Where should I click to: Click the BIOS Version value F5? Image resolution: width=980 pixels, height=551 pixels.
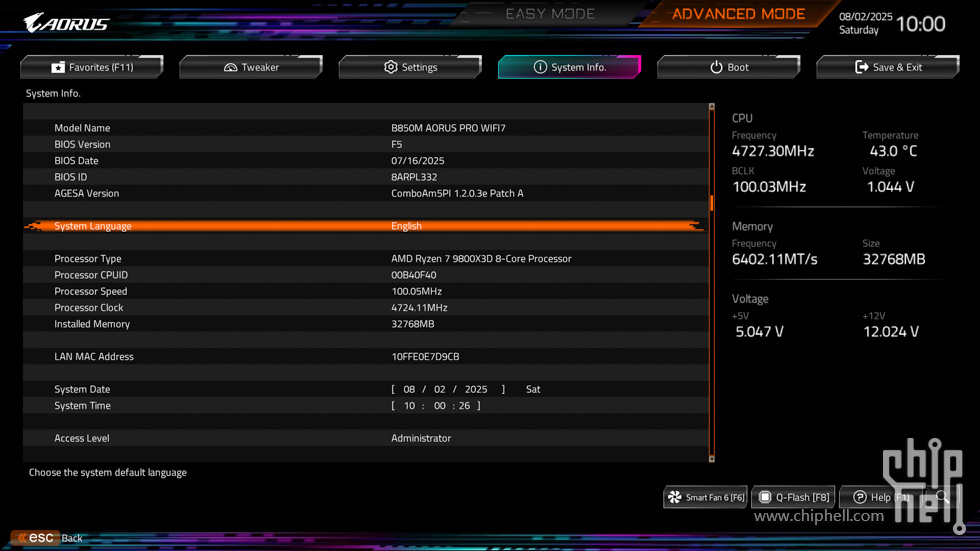point(396,144)
